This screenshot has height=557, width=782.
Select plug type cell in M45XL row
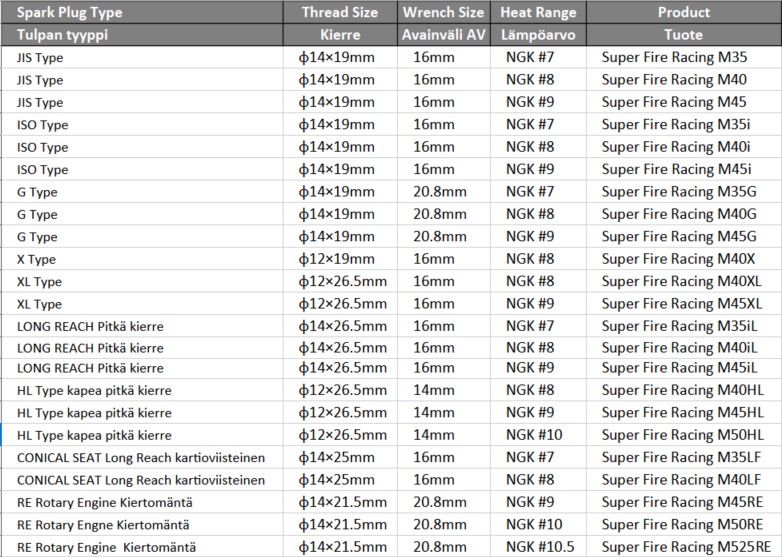[142, 304]
